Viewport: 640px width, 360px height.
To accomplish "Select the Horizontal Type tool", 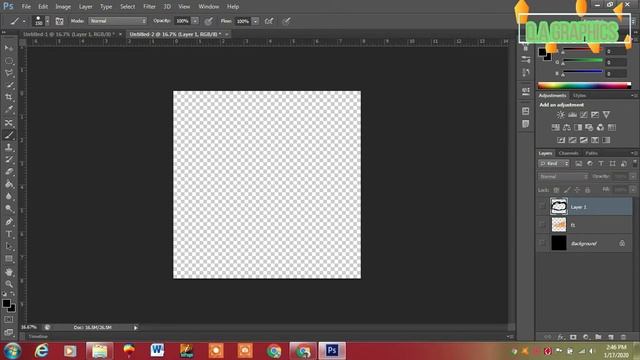I will coord(9,234).
